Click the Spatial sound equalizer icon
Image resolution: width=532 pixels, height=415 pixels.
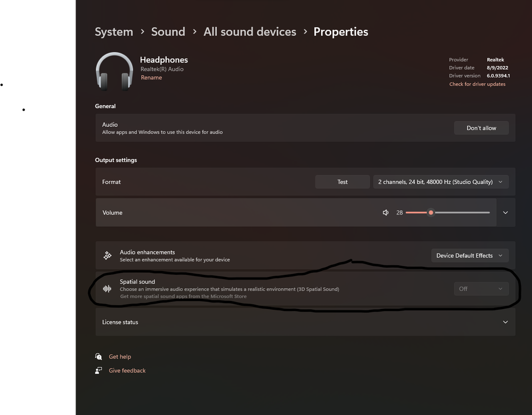pos(107,288)
